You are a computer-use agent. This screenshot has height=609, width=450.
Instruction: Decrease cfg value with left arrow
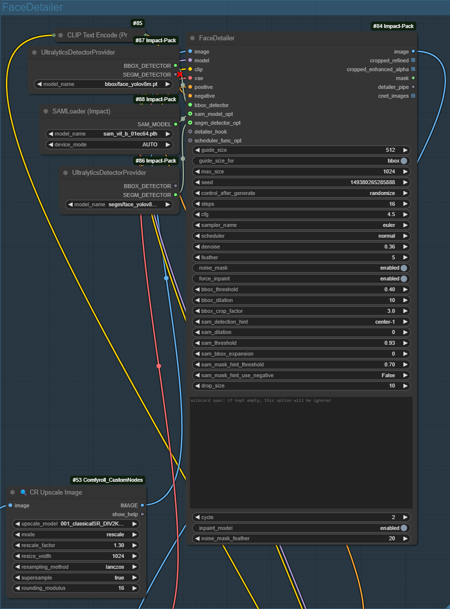point(197,214)
